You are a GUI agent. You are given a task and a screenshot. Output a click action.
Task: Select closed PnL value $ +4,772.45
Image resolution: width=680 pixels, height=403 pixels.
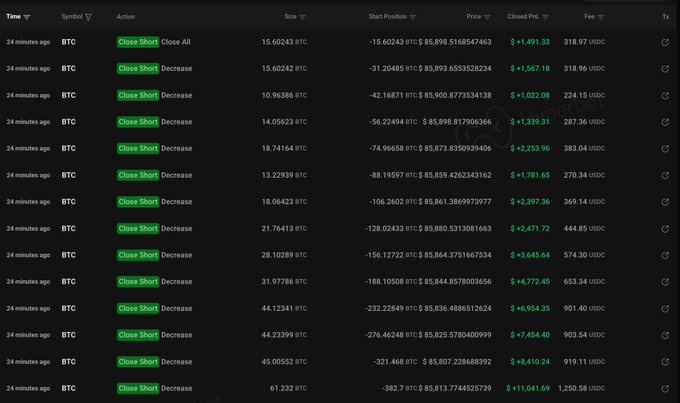click(530, 282)
